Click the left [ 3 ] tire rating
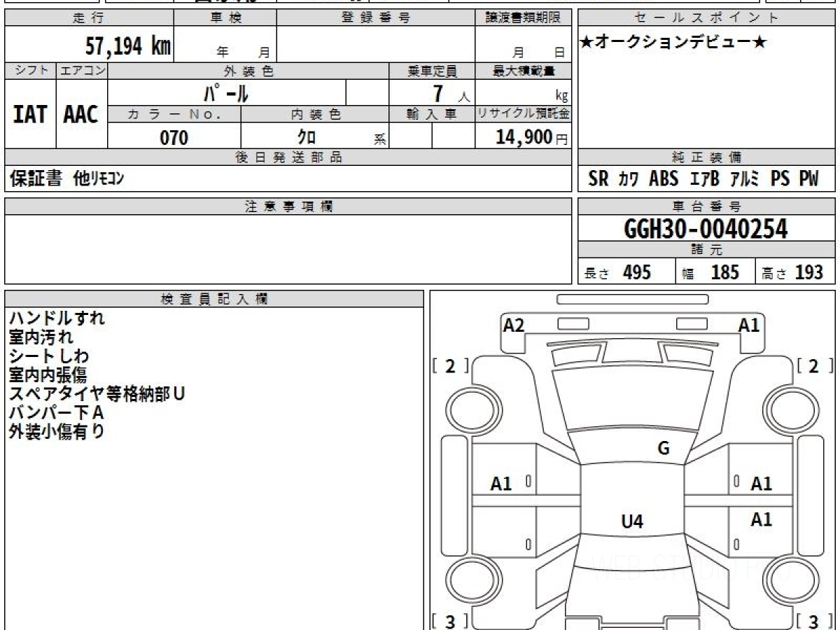Image resolution: width=840 pixels, height=630 pixels. (450, 621)
